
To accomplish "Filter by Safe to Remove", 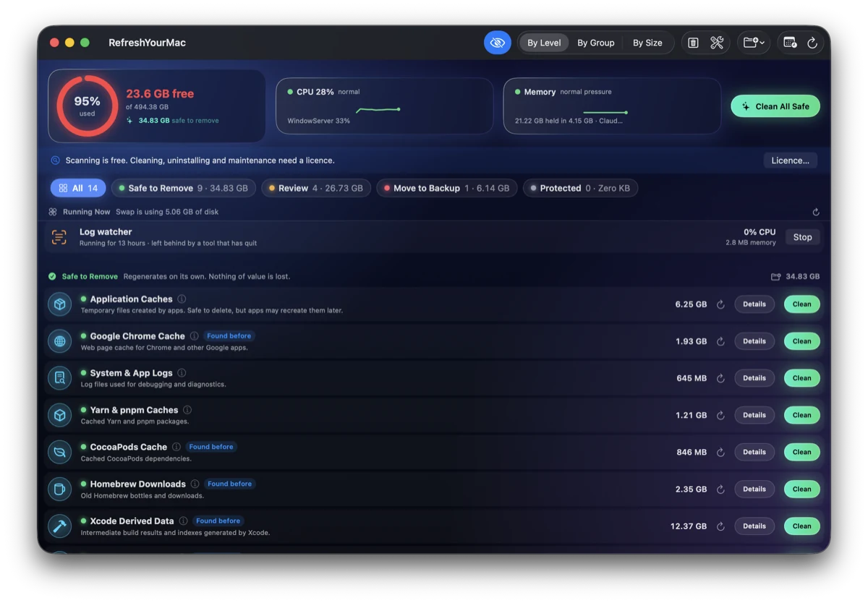I will pos(183,188).
